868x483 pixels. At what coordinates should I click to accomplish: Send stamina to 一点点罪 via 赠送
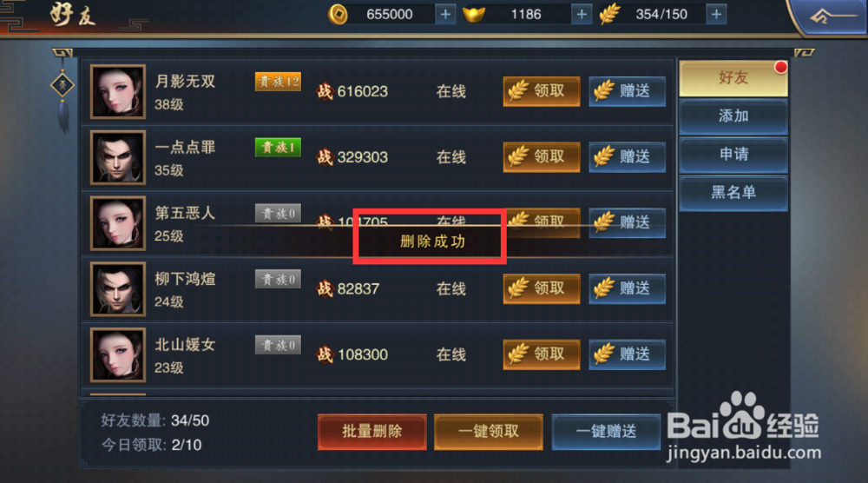click(628, 157)
